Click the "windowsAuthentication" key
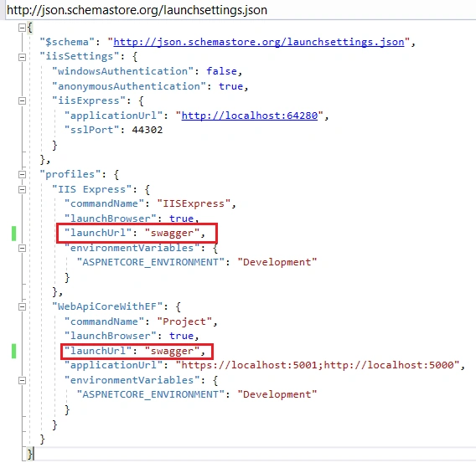 pos(122,71)
